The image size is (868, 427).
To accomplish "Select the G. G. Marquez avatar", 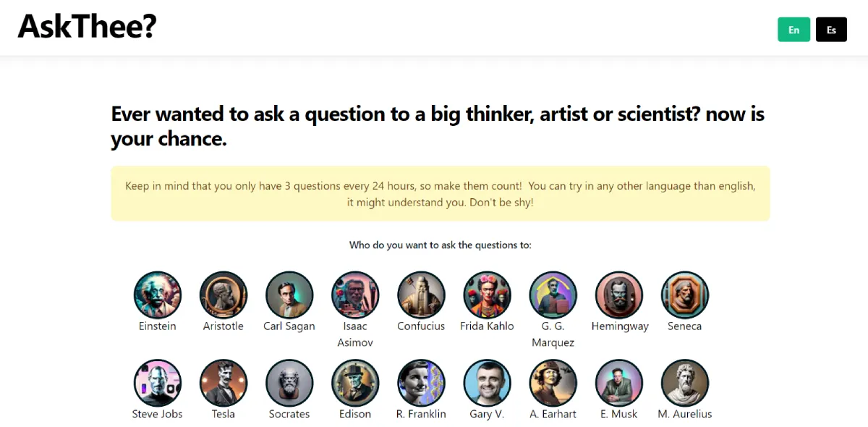I will tap(553, 295).
